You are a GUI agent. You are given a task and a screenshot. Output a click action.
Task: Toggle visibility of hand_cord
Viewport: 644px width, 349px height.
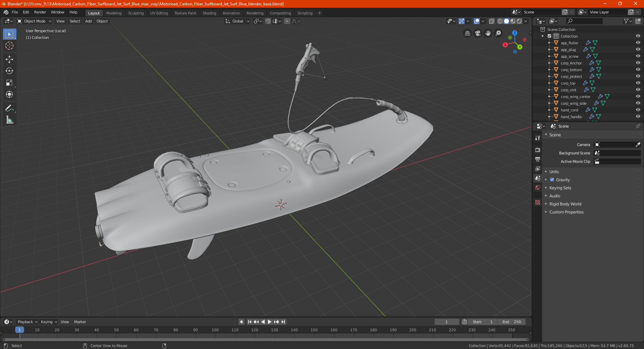(x=638, y=110)
